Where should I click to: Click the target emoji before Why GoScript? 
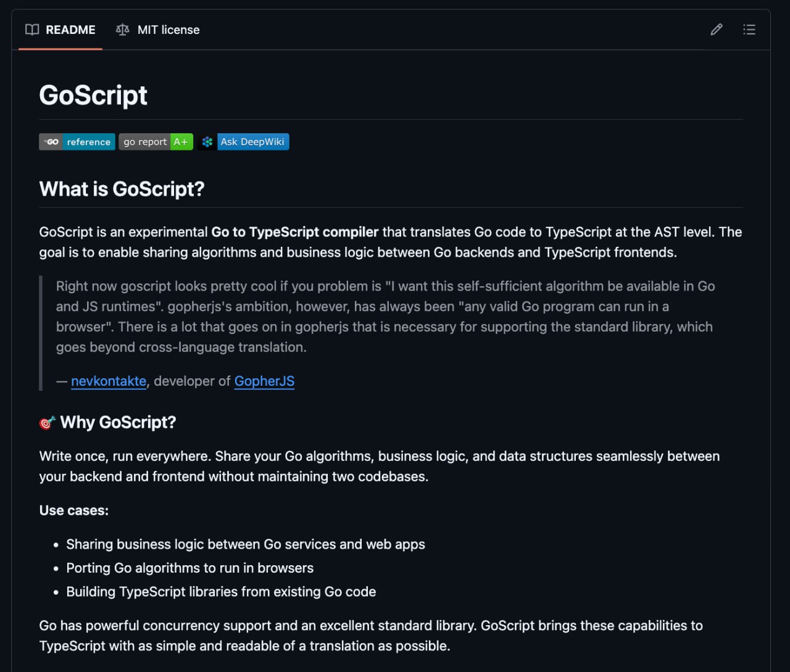(48, 423)
